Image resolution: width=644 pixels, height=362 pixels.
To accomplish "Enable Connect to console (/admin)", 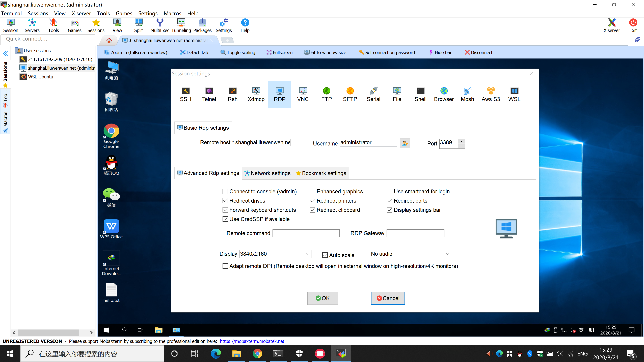I will (x=225, y=191).
